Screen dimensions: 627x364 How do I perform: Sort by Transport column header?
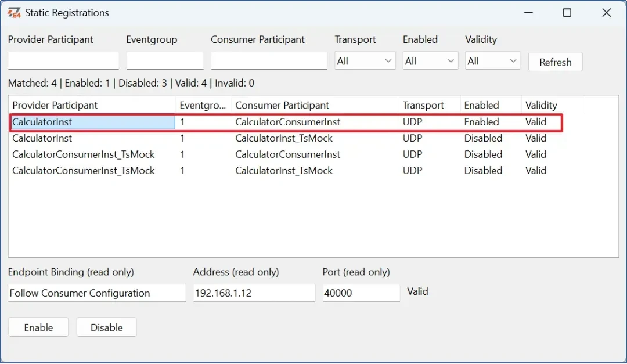pos(430,105)
